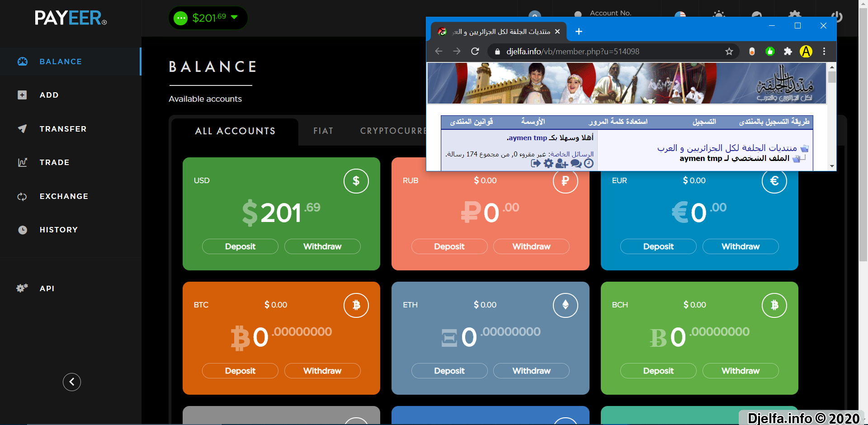Click the orange dot extension icon in browser
The width and height of the screenshot is (868, 425).
(x=752, y=52)
